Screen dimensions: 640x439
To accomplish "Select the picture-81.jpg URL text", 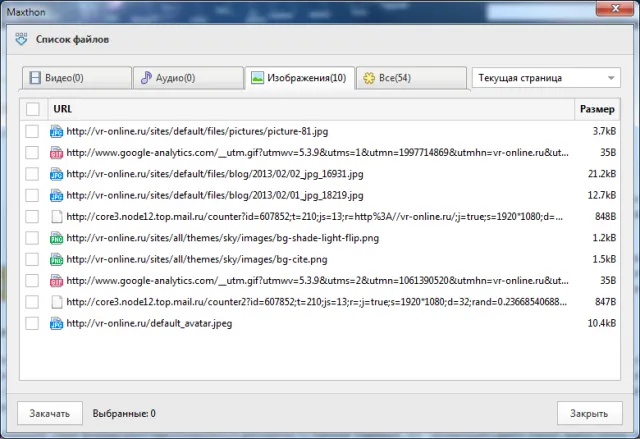I will coord(197,131).
